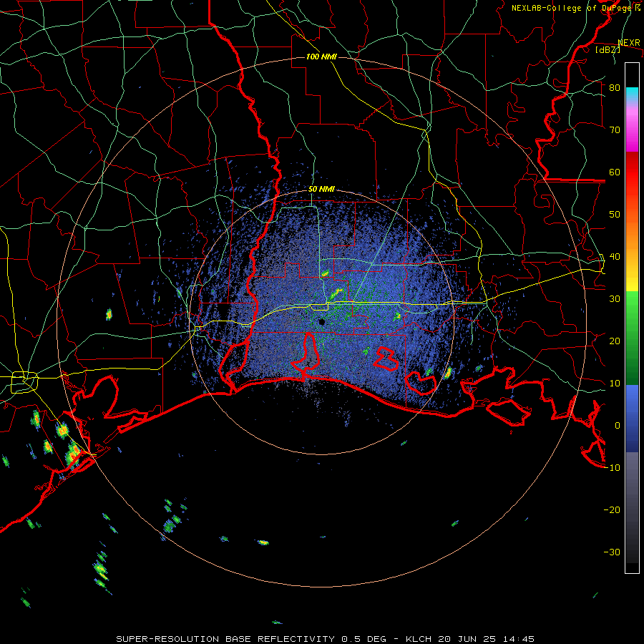
Task: Click the 50 NMI range ring label
Action: pos(321,190)
